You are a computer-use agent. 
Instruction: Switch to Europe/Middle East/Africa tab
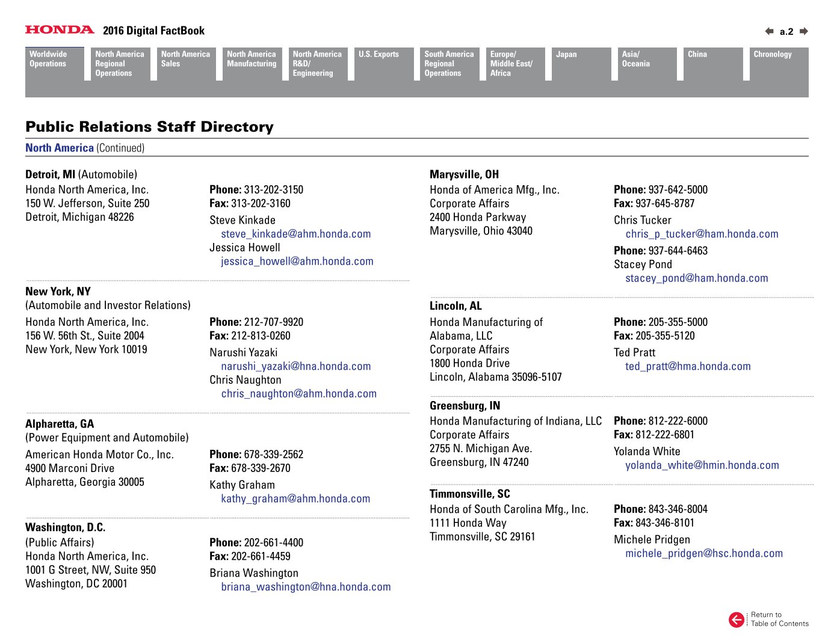point(516,64)
